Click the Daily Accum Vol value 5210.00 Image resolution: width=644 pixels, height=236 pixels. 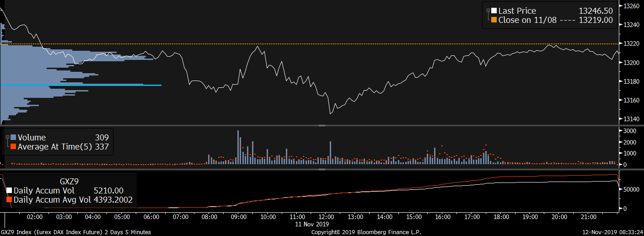107,191
